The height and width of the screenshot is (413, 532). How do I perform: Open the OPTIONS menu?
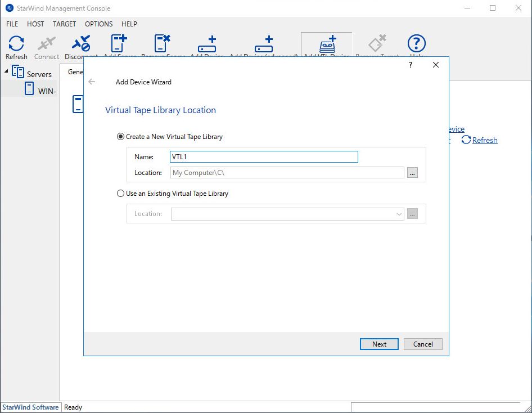(98, 24)
